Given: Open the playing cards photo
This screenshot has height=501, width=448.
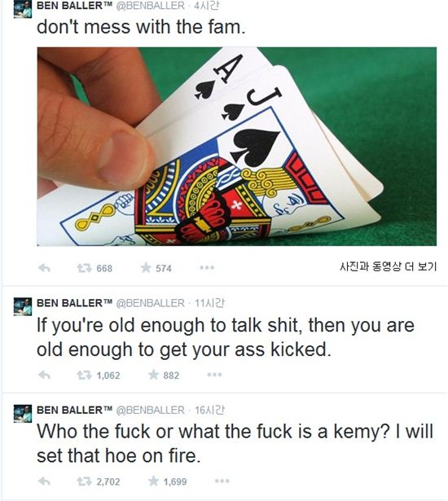Looking at the screenshot, I should (x=237, y=147).
